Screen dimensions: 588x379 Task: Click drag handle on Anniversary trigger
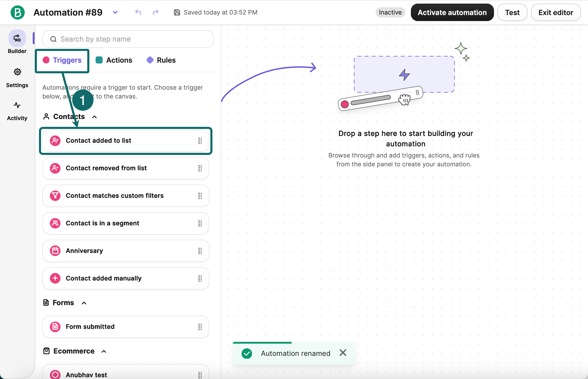pos(200,251)
